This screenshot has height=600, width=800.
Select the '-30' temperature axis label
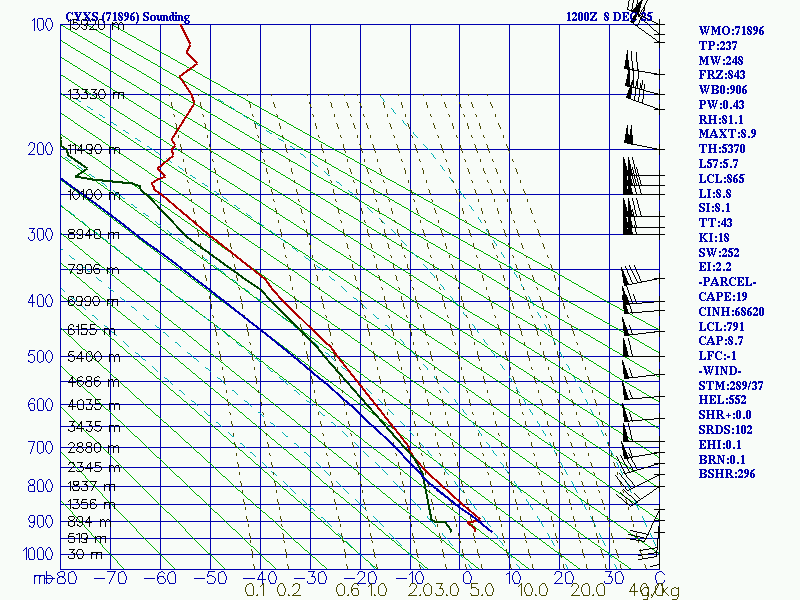coord(310,578)
